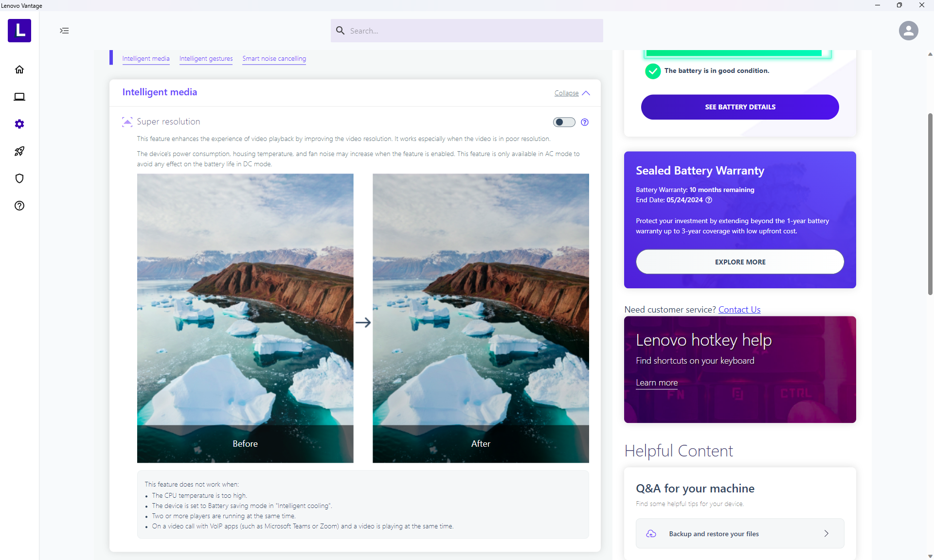Open the Device laptop icon in sidebar
The image size is (934, 560).
pos(19,97)
